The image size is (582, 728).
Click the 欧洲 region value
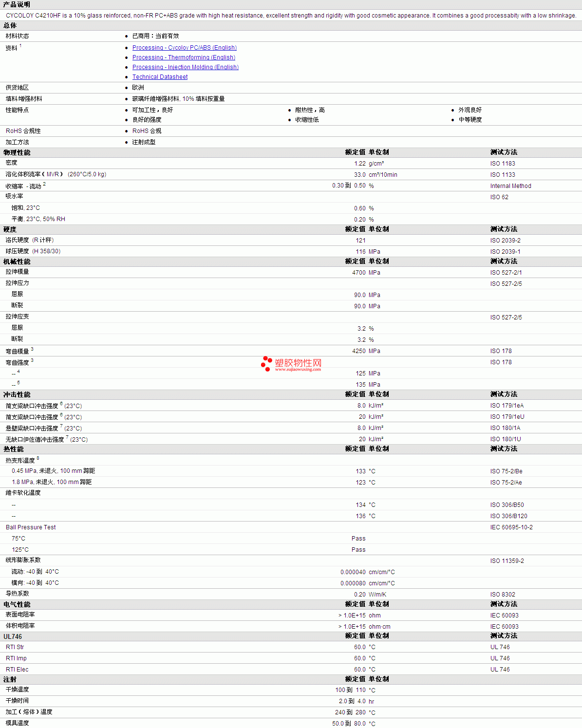[x=138, y=88]
